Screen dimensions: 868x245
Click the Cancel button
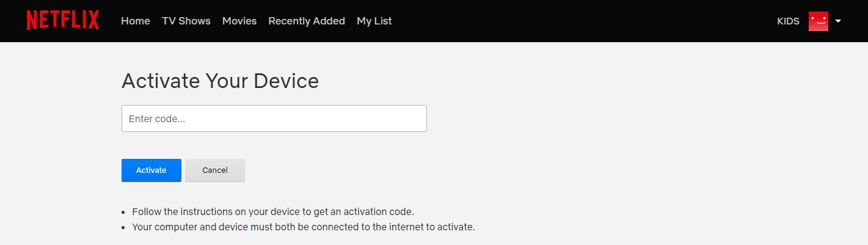tap(215, 170)
